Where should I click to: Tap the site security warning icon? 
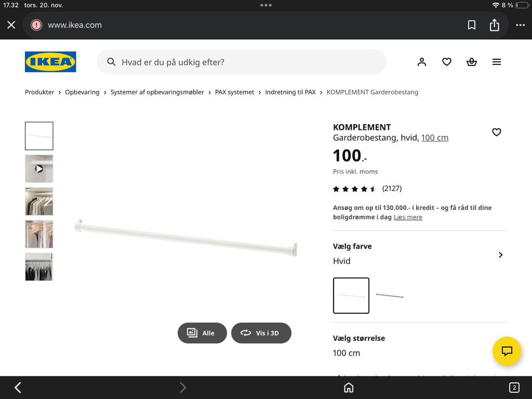click(x=37, y=25)
